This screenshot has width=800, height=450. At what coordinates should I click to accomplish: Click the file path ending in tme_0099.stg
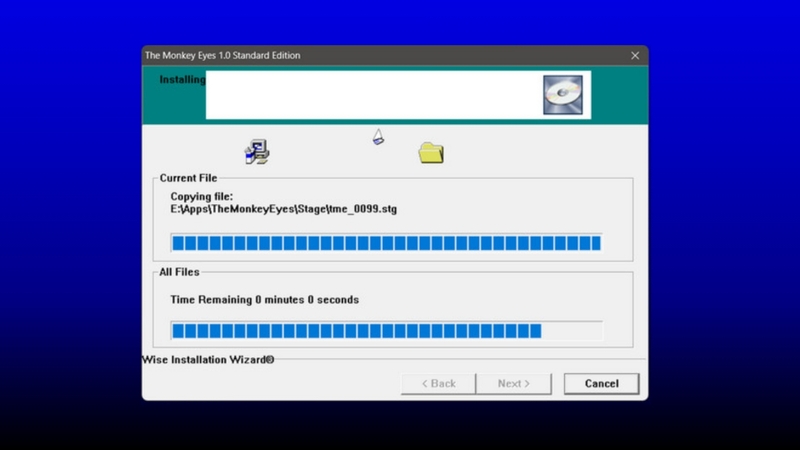(284, 209)
